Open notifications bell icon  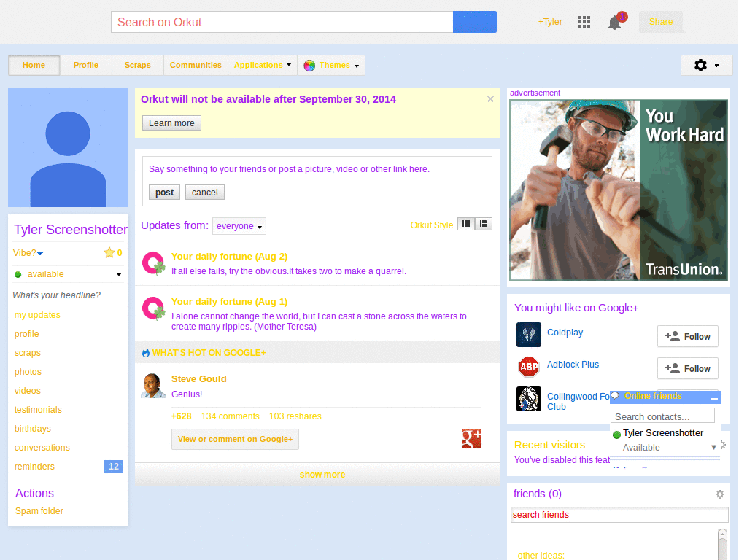click(614, 23)
